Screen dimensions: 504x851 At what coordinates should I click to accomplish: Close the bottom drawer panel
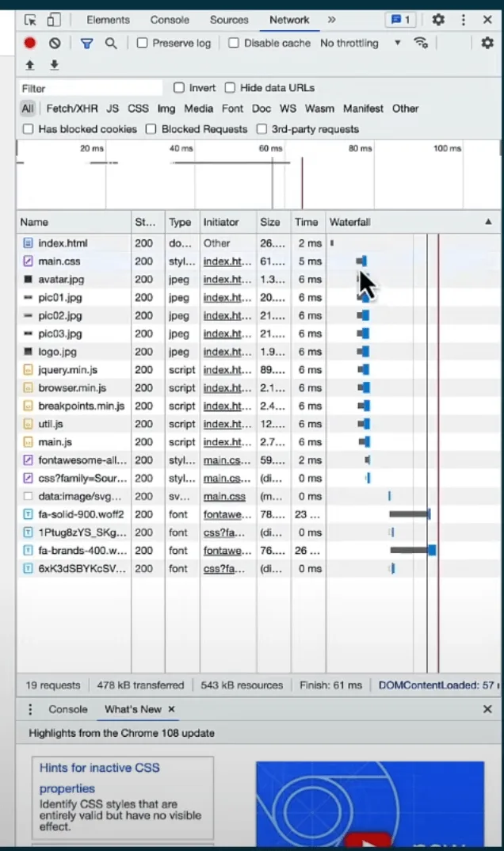pyautogui.click(x=487, y=709)
